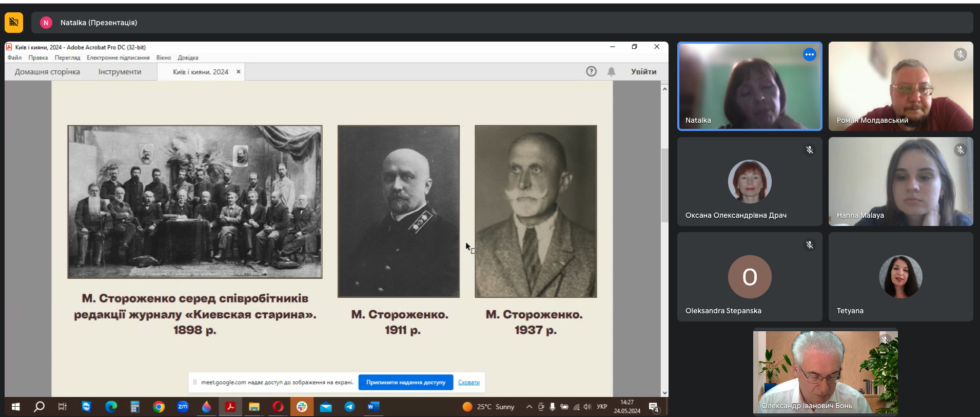This screenshot has height=417, width=980.
Task: Click the document's vertical scrollbar thumb
Action: click(x=664, y=185)
